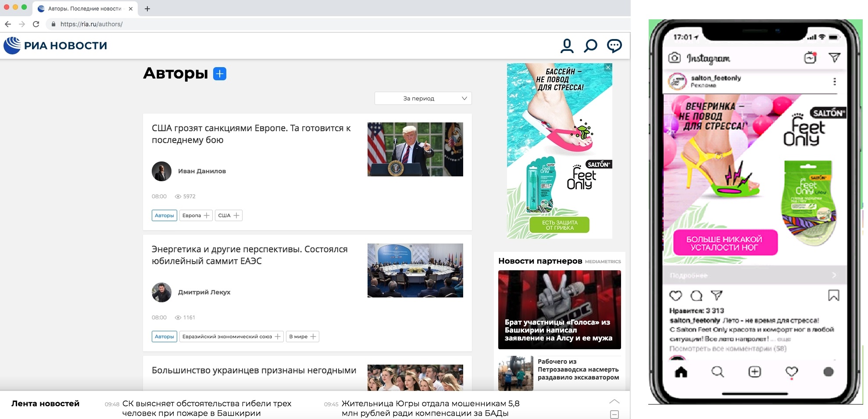Click the ЕСТЬ ЗАЩИТА ОТ ГРИБКА ad button
The image size is (868, 419).
[559, 225]
